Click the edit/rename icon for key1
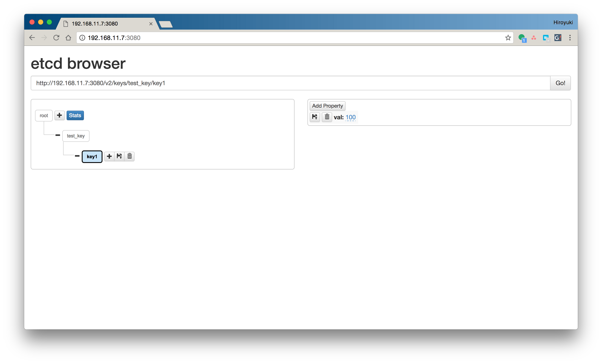The height and width of the screenshot is (364, 602). [120, 156]
